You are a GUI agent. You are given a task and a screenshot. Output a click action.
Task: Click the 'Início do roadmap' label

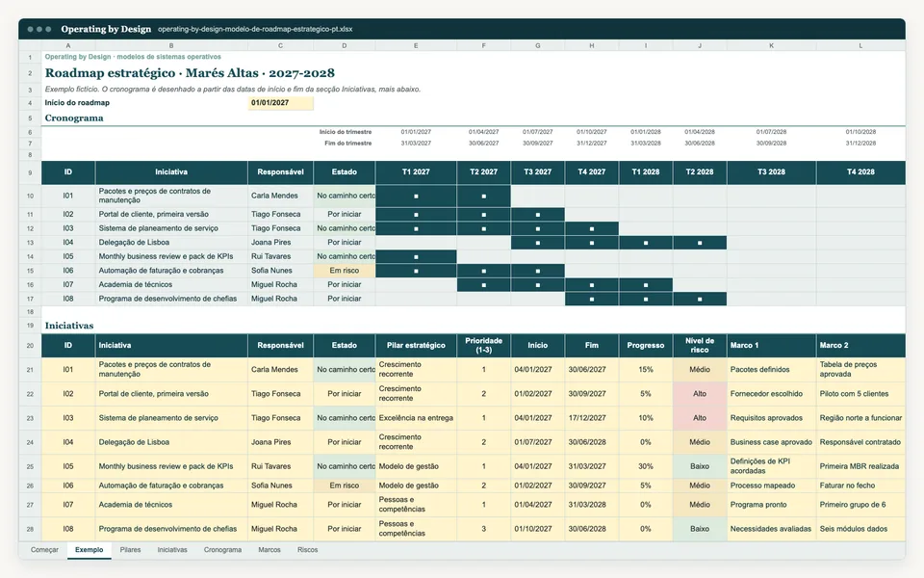click(77, 103)
